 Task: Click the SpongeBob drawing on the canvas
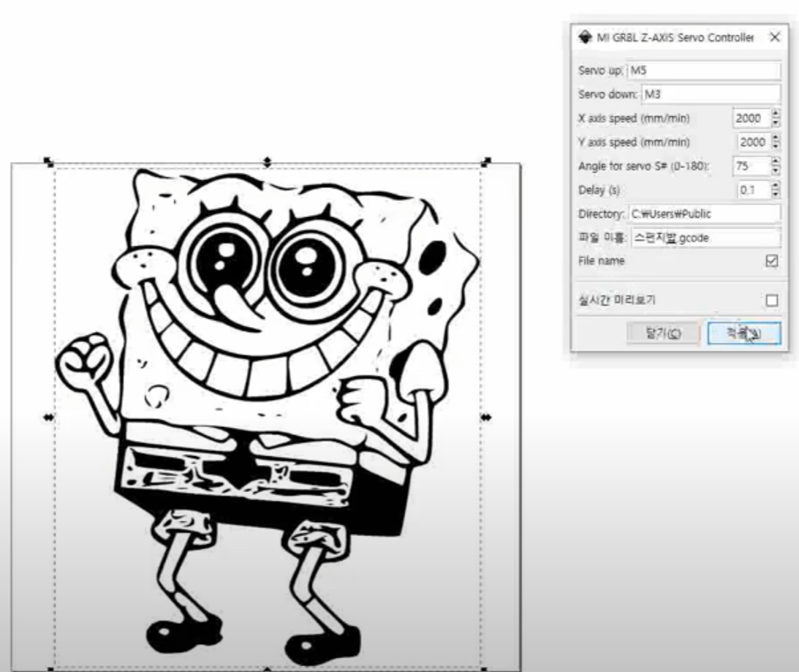click(267, 417)
